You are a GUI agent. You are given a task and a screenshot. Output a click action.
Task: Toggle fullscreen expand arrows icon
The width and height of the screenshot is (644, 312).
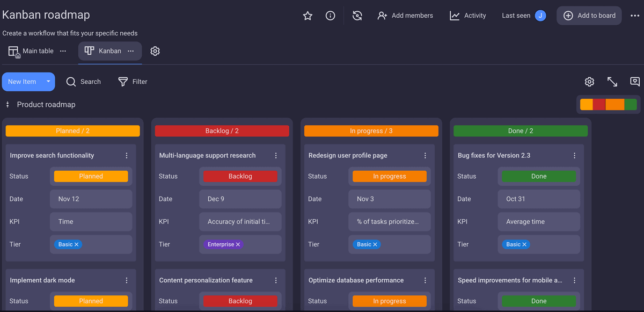point(612,82)
